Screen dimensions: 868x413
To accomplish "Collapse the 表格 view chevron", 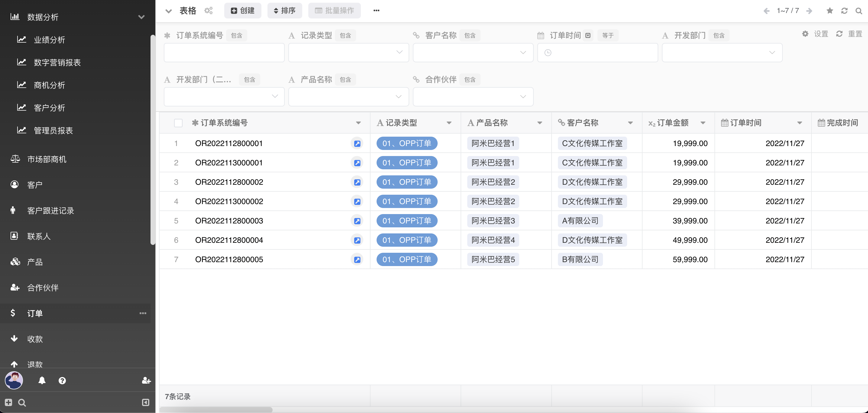I will pyautogui.click(x=168, y=11).
